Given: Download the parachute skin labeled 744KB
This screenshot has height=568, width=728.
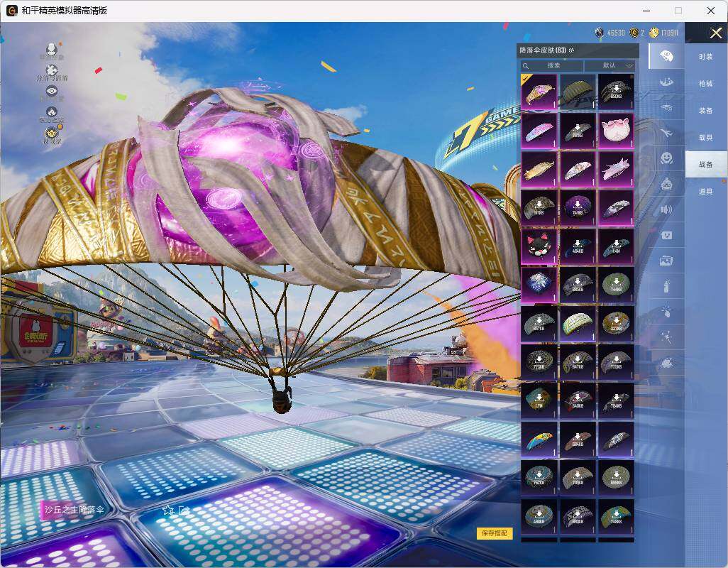Looking at the screenshot, I should (x=616, y=284).
